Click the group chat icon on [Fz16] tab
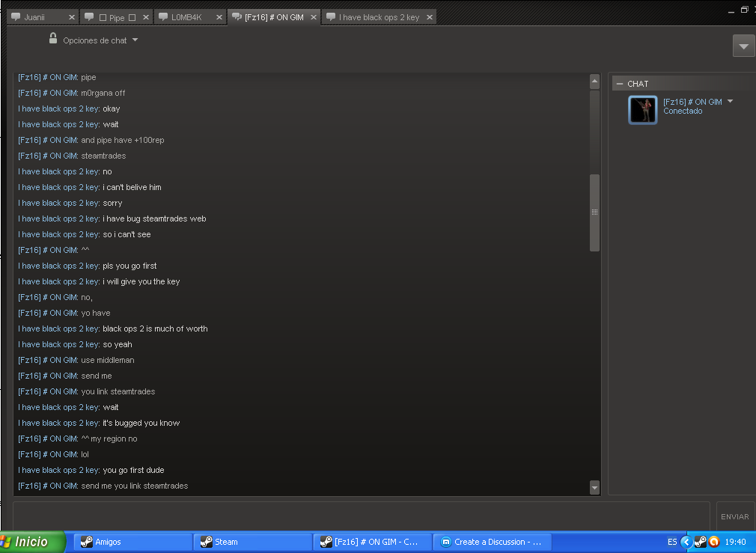 [x=237, y=17]
